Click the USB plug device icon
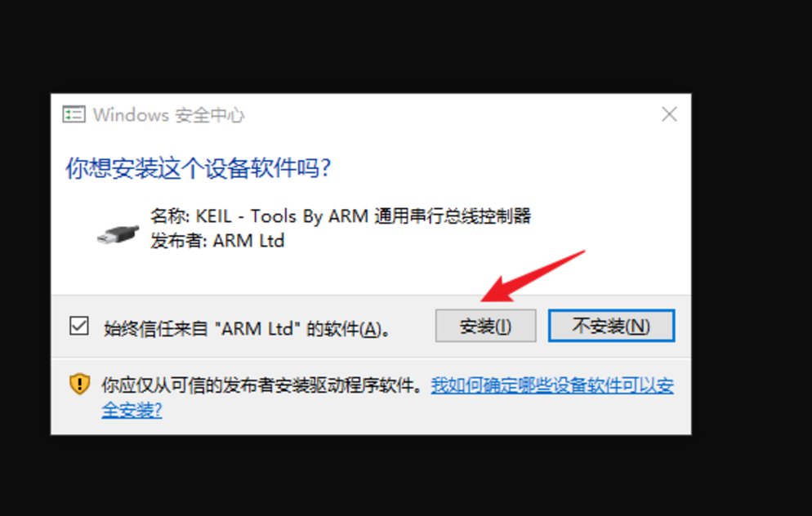Screen dimensions: 812x516 (118, 234)
